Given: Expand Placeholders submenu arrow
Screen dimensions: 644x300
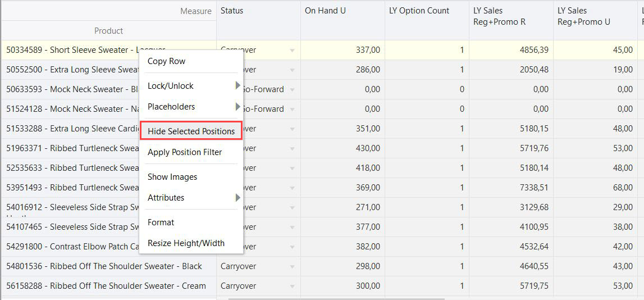Looking at the screenshot, I should tap(237, 106).
